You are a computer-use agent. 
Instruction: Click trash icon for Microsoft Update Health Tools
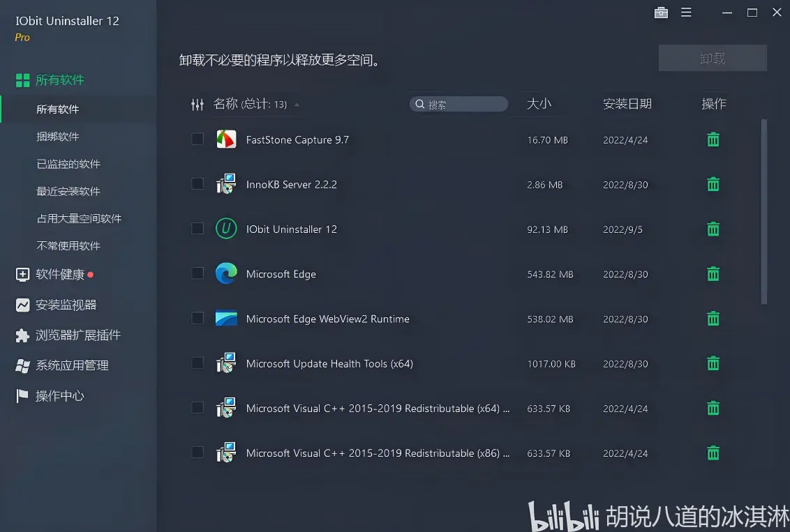click(713, 363)
